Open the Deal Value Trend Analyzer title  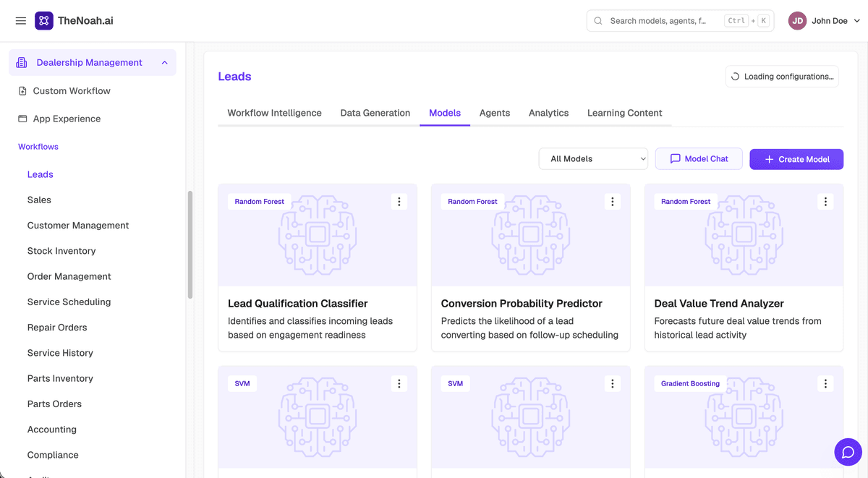(719, 304)
